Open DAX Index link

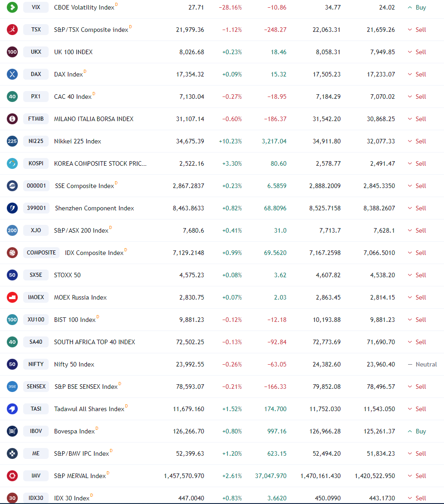(x=68, y=74)
